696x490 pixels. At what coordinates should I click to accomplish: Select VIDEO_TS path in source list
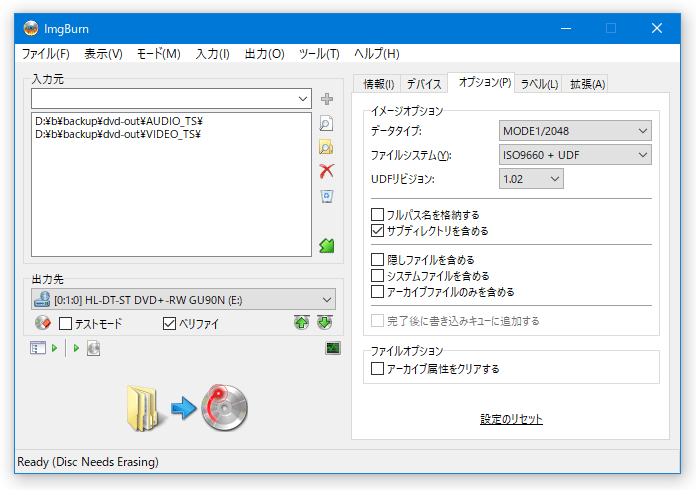118,134
